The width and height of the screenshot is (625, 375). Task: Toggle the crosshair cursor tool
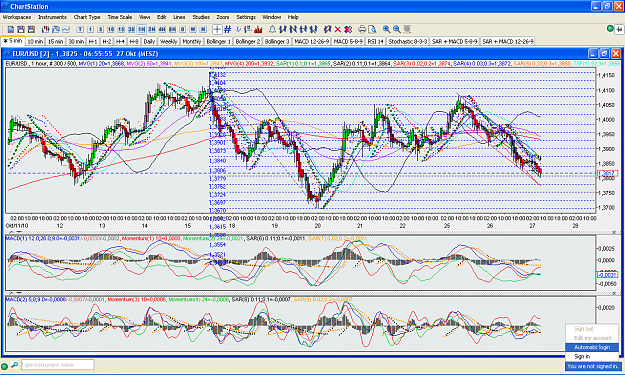click(217, 29)
